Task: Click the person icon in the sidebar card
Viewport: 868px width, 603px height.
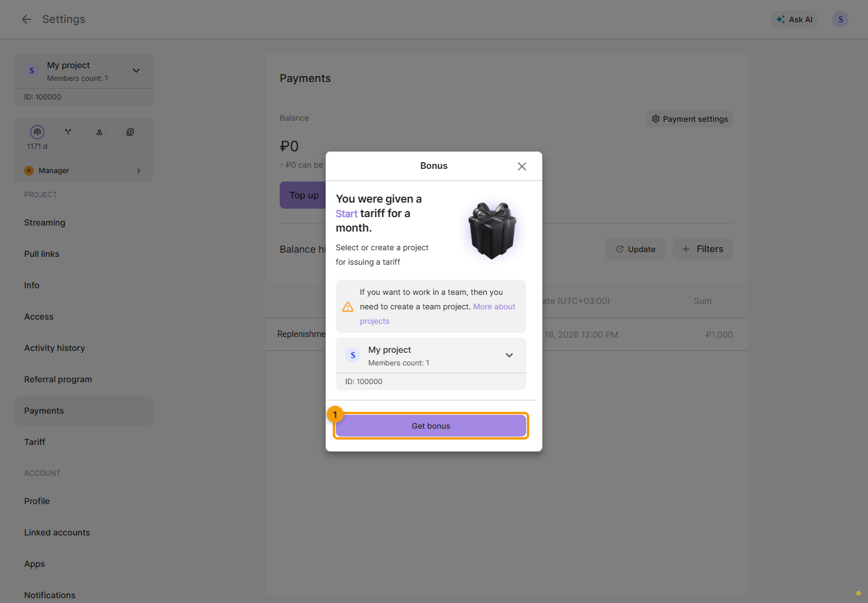Action: (99, 131)
